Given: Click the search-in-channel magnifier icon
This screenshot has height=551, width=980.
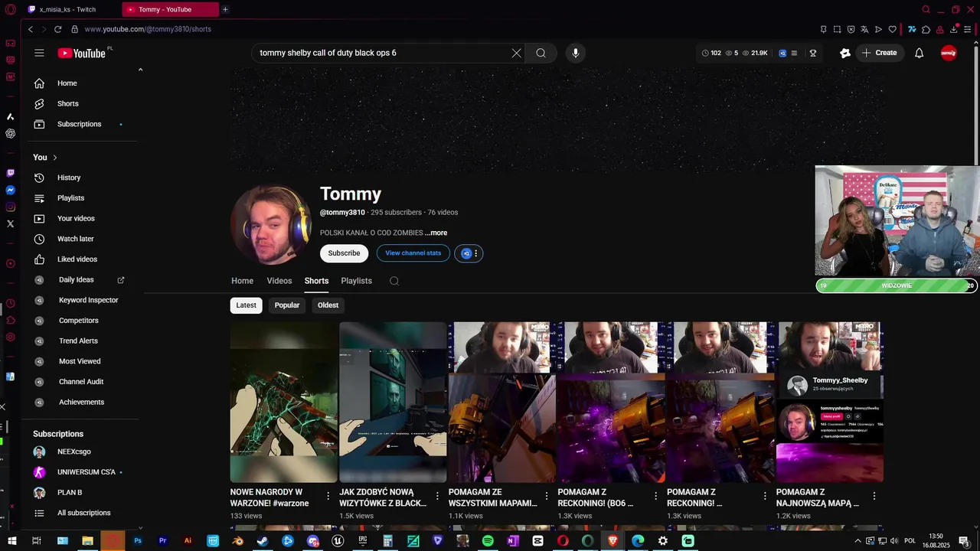Looking at the screenshot, I should tap(394, 281).
